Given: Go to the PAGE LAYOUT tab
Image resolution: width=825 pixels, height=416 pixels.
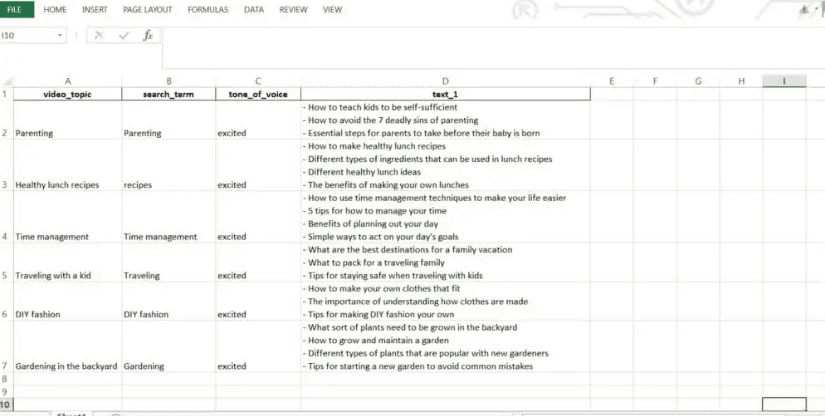Looking at the screenshot, I should click(147, 9).
